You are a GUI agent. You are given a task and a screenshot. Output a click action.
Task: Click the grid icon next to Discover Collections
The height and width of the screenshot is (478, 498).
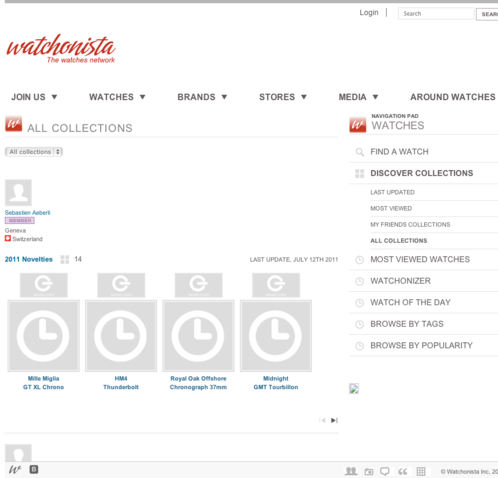point(360,173)
